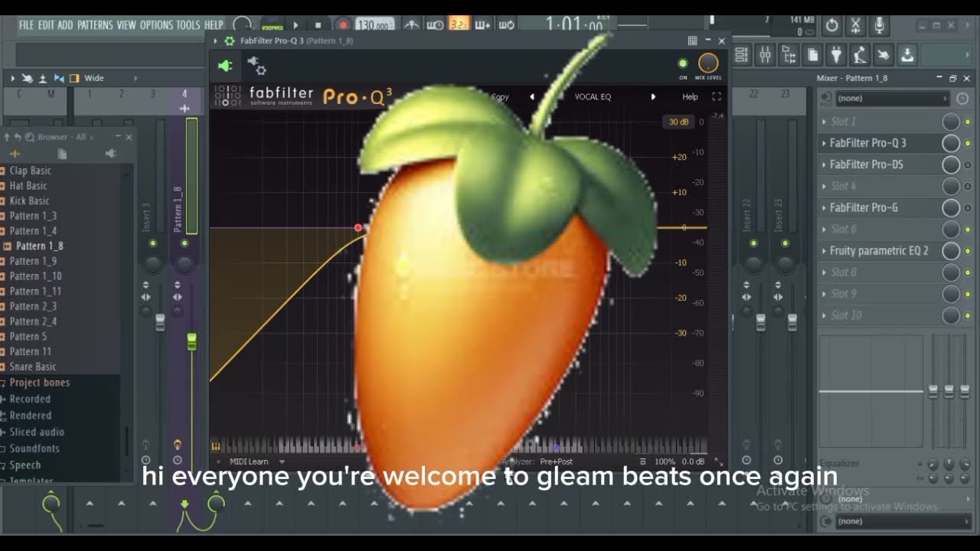Open the ADD menu
980x551 pixels.
coord(66,25)
